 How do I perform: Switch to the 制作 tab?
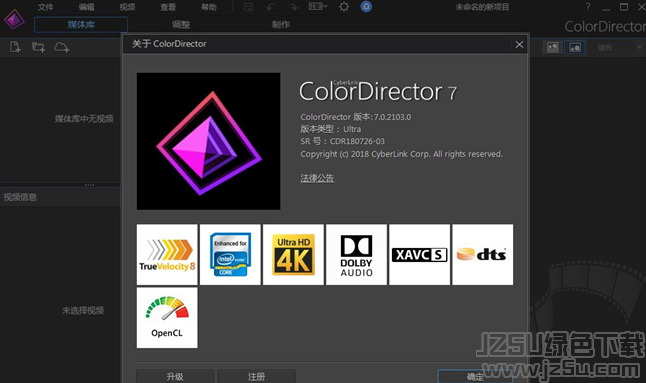[281, 25]
